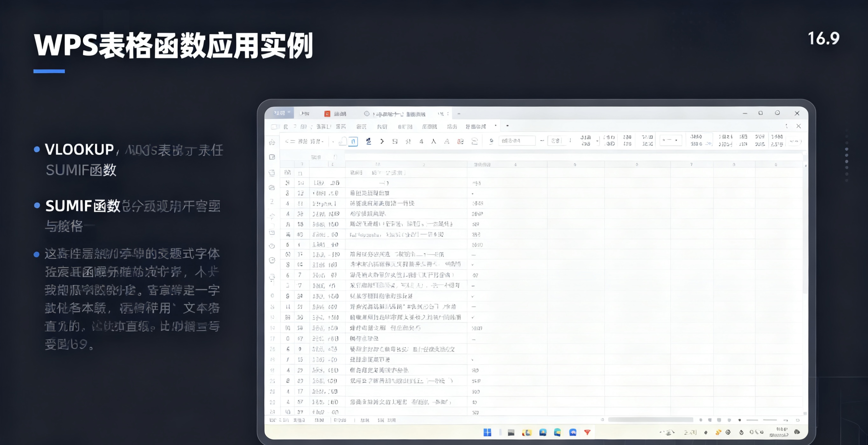The image size is (868, 445).
Task: Expand the font name combo box
Action: (517, 141)
